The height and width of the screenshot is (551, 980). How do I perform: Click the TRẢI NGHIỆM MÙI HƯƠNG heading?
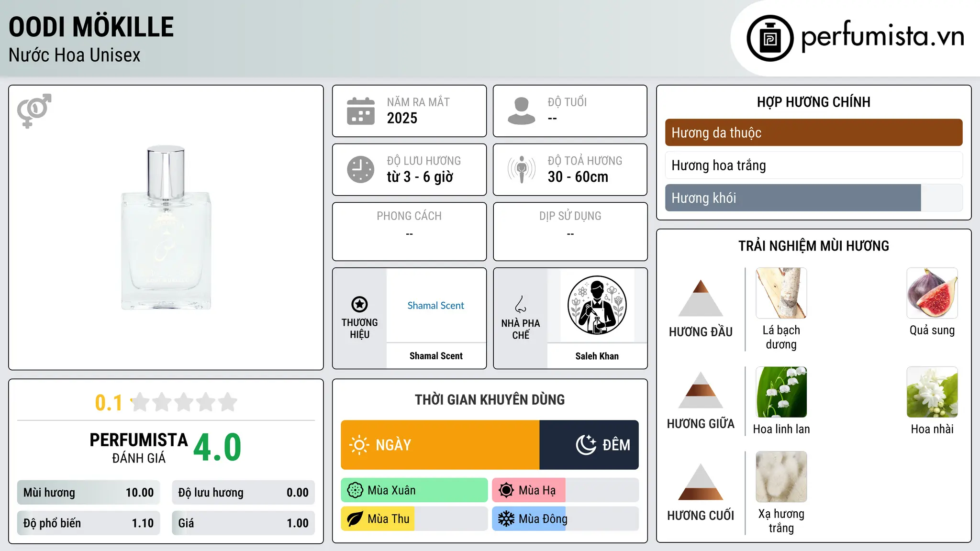813,246
